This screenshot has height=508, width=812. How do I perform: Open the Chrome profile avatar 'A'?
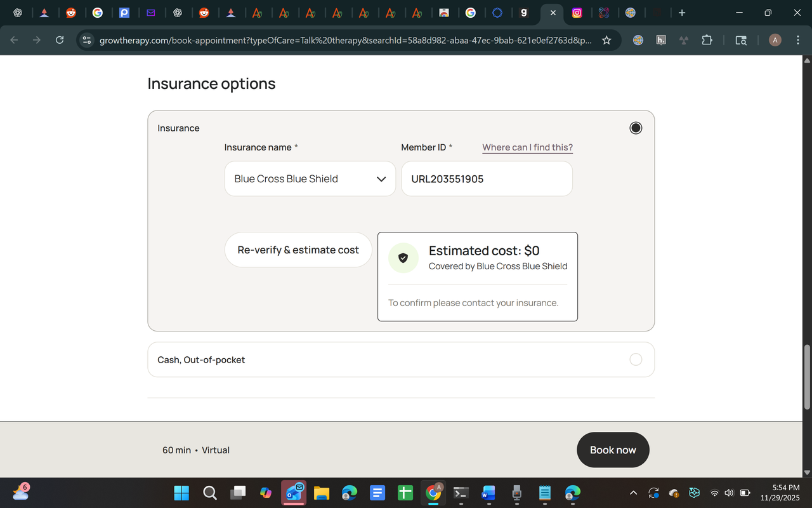pos(775,40)
